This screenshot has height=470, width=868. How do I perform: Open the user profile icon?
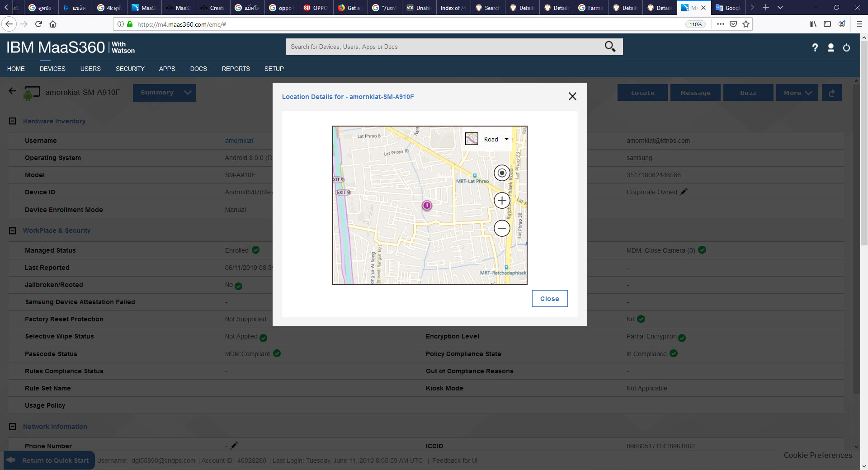point(831,47)
